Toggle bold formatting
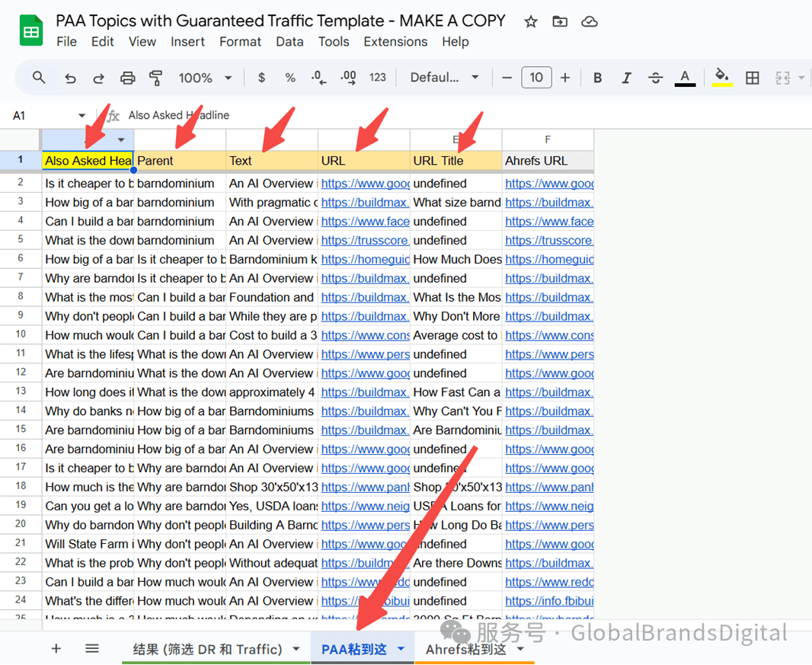 coord(598,78)
